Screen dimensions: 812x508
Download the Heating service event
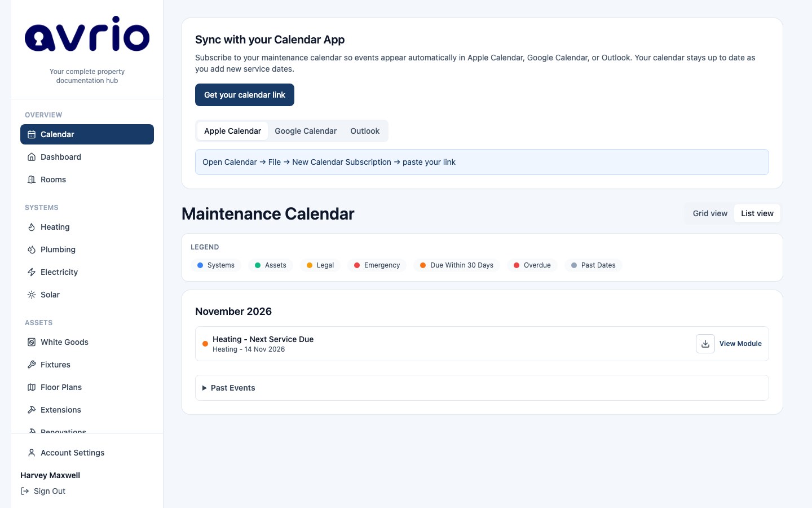pos(705,344)
